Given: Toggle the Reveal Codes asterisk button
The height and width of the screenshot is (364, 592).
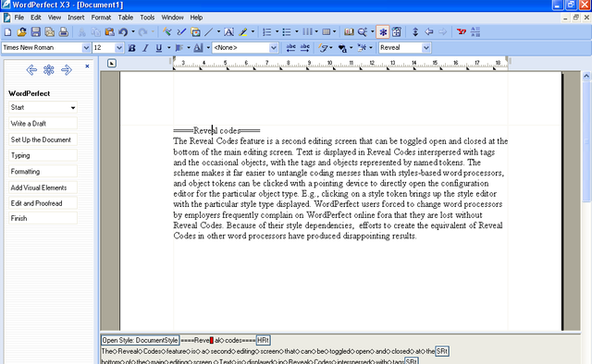Looking at the screenshot, I should pos(383,32).
